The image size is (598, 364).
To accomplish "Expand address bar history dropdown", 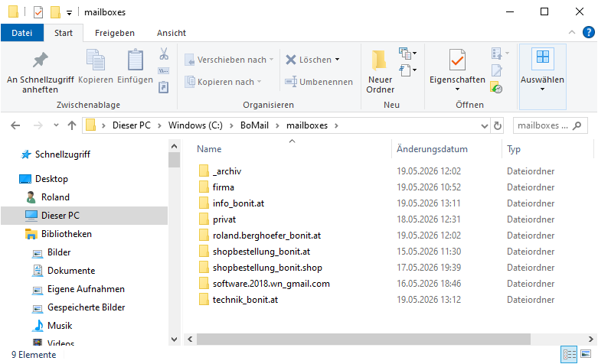I will point(485,125).
